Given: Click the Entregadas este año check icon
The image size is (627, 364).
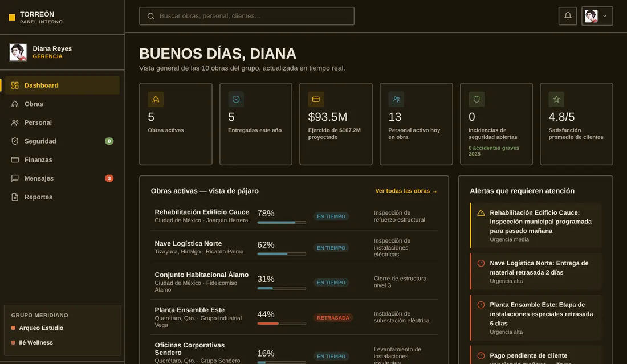Looking at the screenshot, I should pyautogui.click(x=236, y=99).
